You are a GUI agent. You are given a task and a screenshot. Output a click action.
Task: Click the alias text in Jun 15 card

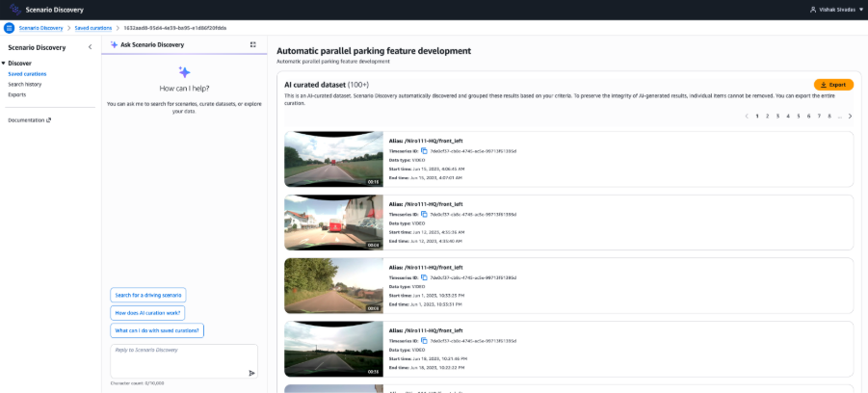[x=426, y=141]
